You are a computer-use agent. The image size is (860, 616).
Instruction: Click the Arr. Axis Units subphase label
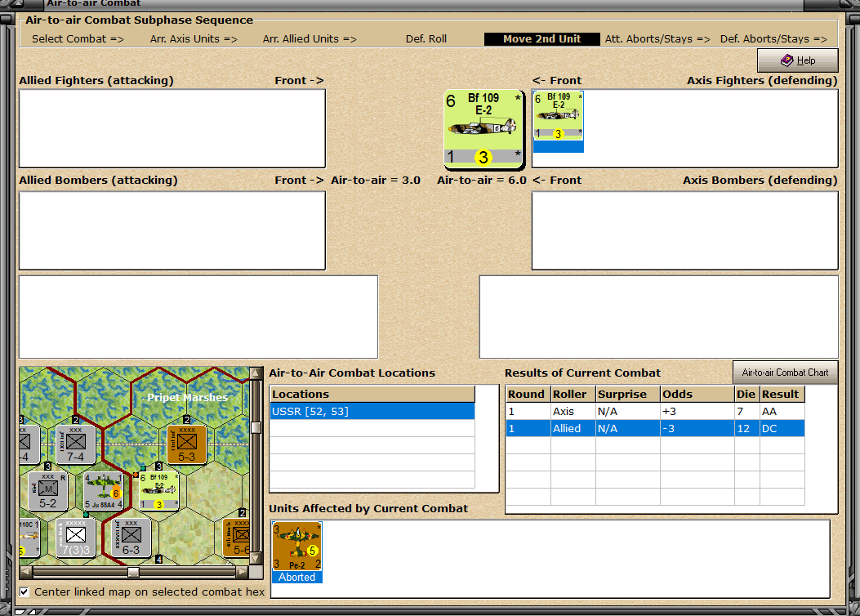[x=194, y=39]
